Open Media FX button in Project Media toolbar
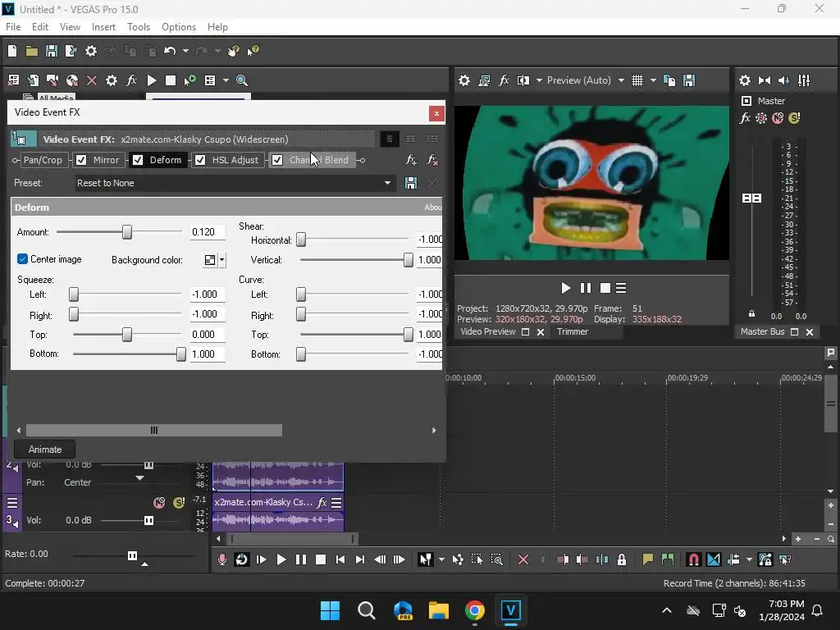This screenshot has width=840, height=630. coord(131,80)
